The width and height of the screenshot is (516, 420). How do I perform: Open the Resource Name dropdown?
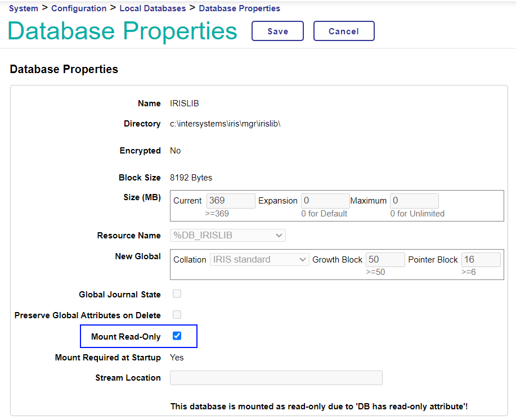click(227, 236)
